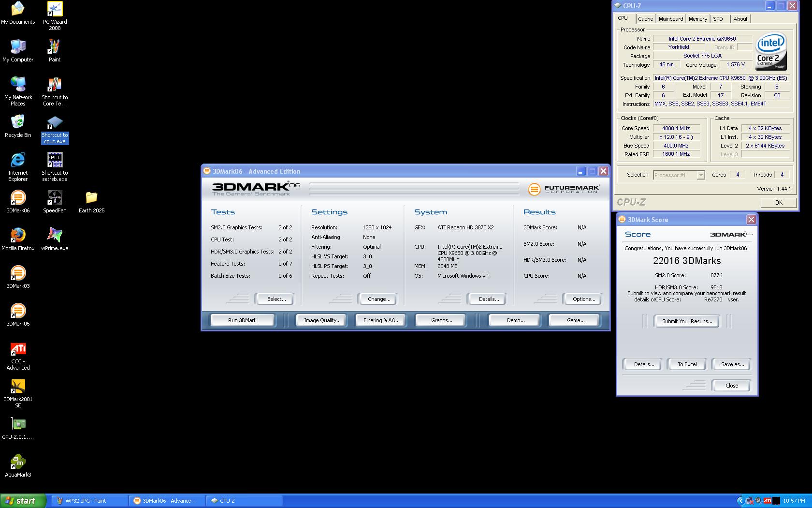Launch SpeedFan desktop shortcut
The height and width of the screenshot is (508, 812).
55,202
